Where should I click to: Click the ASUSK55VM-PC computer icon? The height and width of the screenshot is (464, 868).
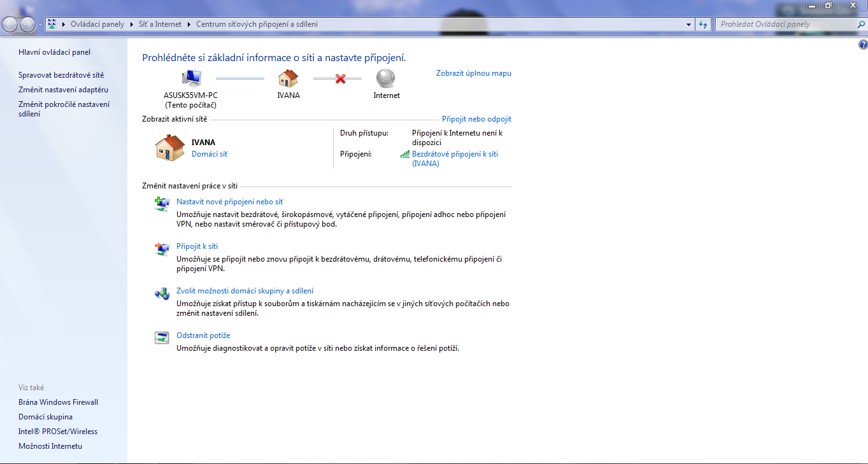point(191,78)
